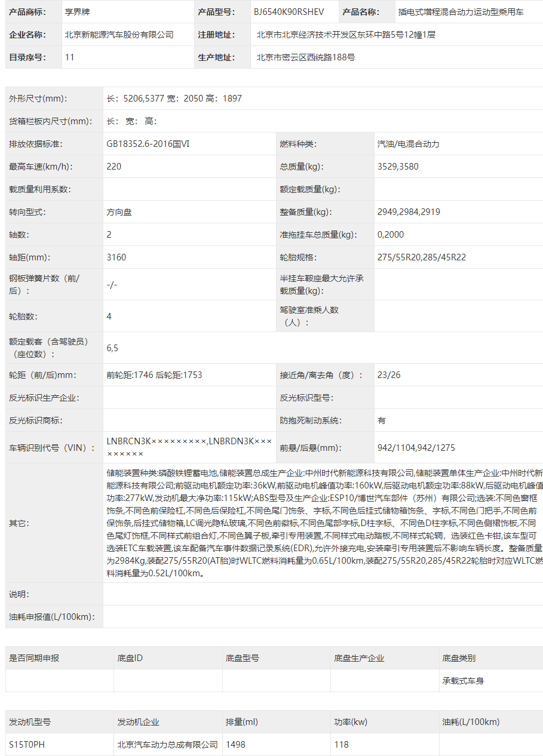Click the catalog serial number 11
The height and width of the screenshot is (756, 543).
[70, 57]
